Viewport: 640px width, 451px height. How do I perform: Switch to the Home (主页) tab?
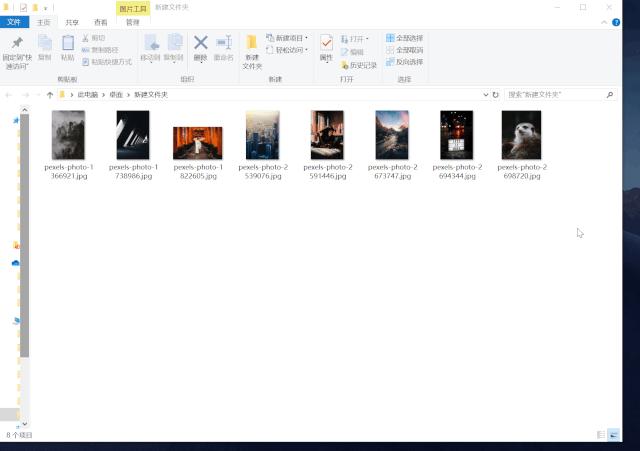click(43, 22)
